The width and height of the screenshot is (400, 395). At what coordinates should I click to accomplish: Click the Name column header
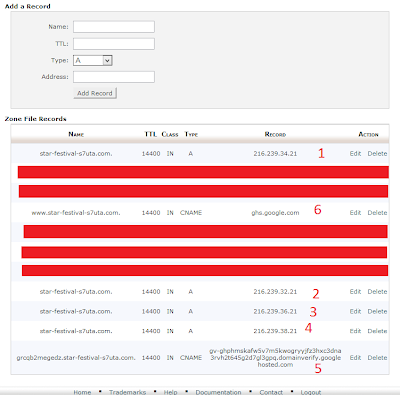(76, 134)
